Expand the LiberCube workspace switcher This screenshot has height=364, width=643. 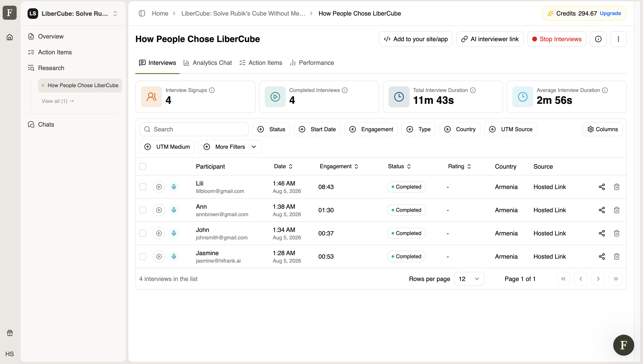[x=73, y=14]
